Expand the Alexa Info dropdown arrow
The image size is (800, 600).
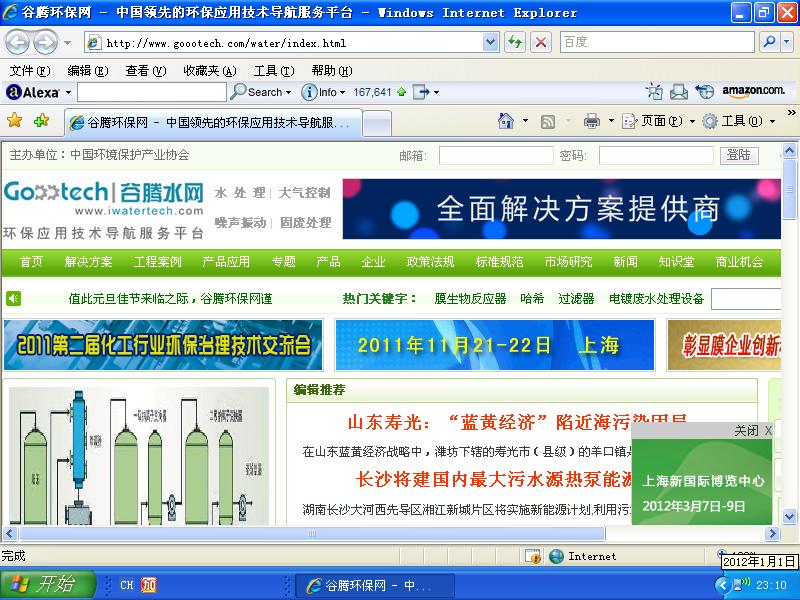342,93
